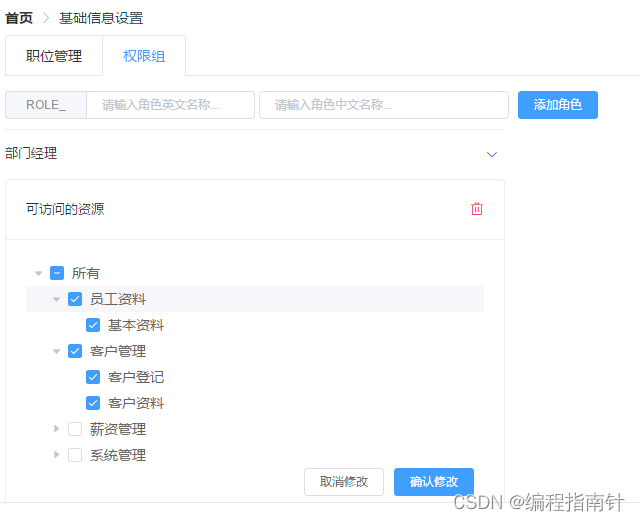Focus the role English name input
The image size is (640, 521).
[171, 105]
